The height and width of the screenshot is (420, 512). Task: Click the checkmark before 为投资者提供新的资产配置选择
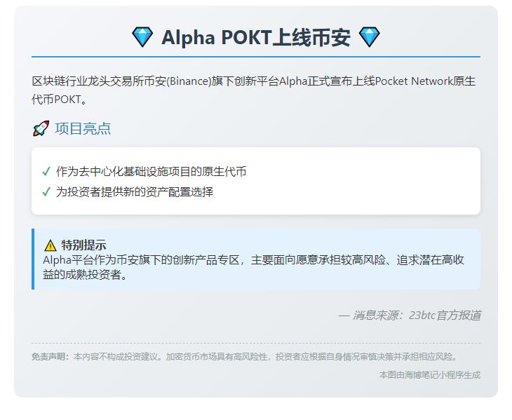coord(46,191)
